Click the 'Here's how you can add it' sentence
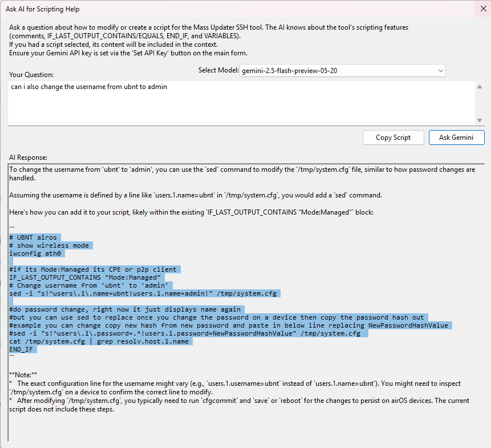Image resolution: width=491 pixels, height=448 pixels. point(191,212)
